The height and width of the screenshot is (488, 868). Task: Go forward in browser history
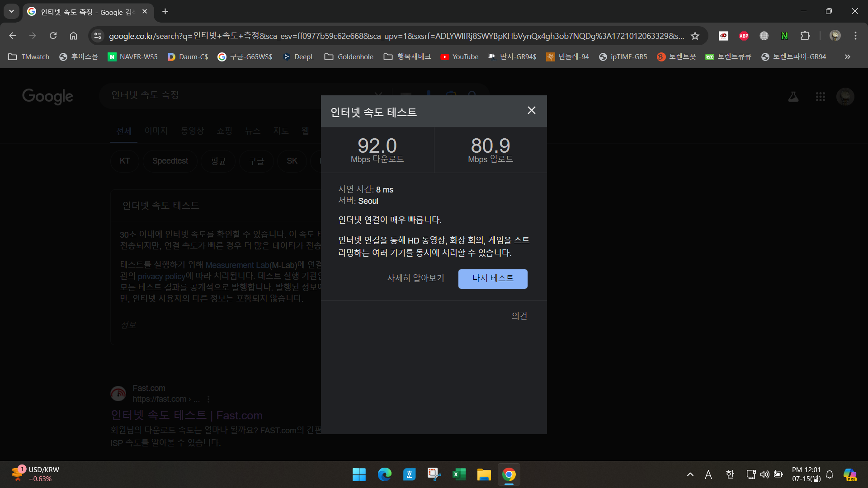33,36
